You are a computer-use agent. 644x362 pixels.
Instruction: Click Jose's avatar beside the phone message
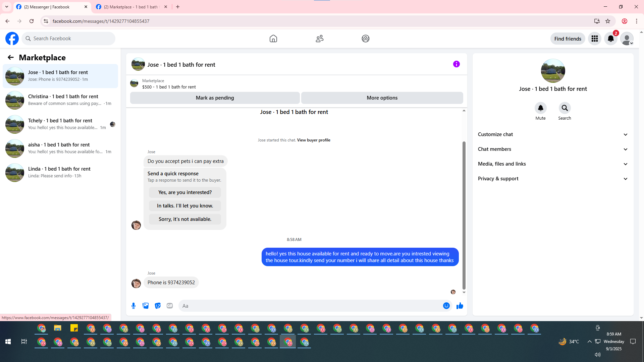click(136, 284)
